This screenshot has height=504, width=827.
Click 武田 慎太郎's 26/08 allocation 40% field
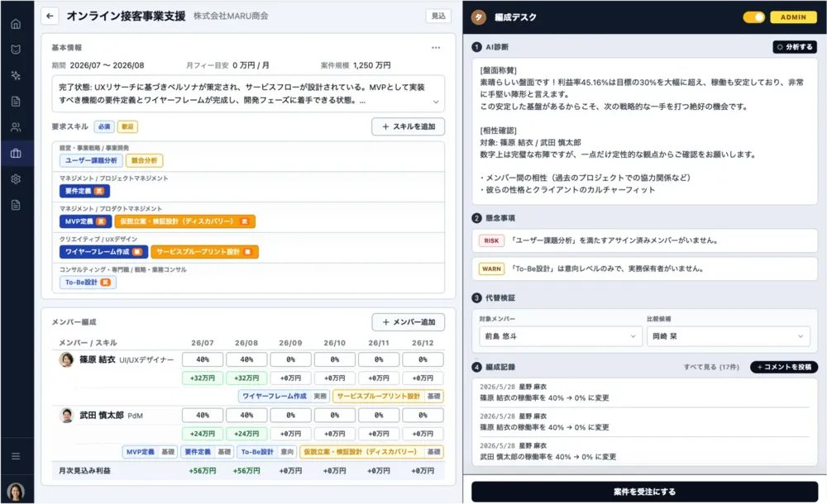coord(246,416)
